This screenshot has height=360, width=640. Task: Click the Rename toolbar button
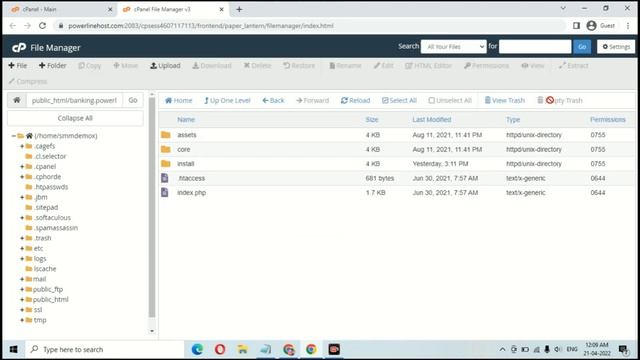345,66
